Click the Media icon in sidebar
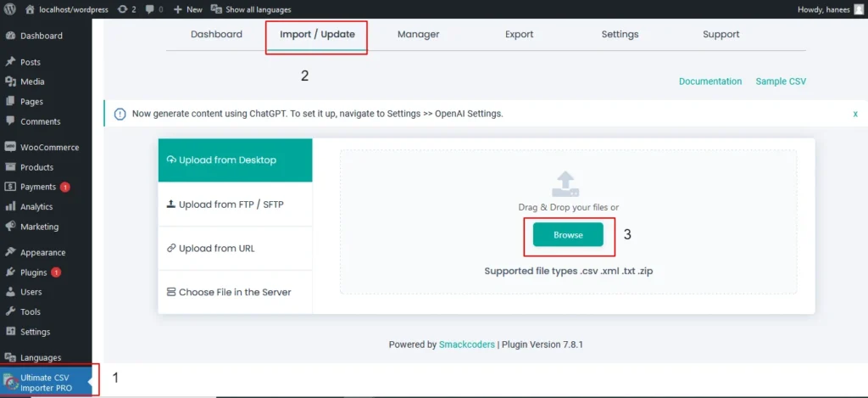The height and width of the screenshot is (398, 868). (10, 81)
